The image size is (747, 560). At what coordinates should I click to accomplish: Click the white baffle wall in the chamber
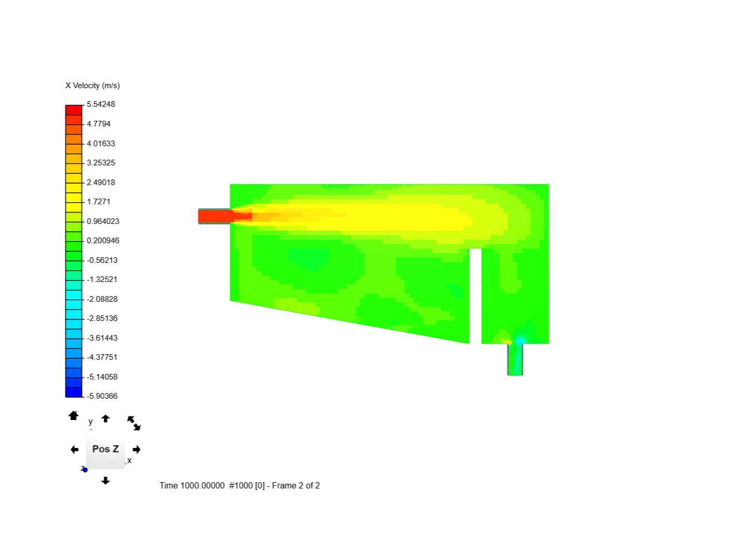pyautogui.click(x=475, y=296)
